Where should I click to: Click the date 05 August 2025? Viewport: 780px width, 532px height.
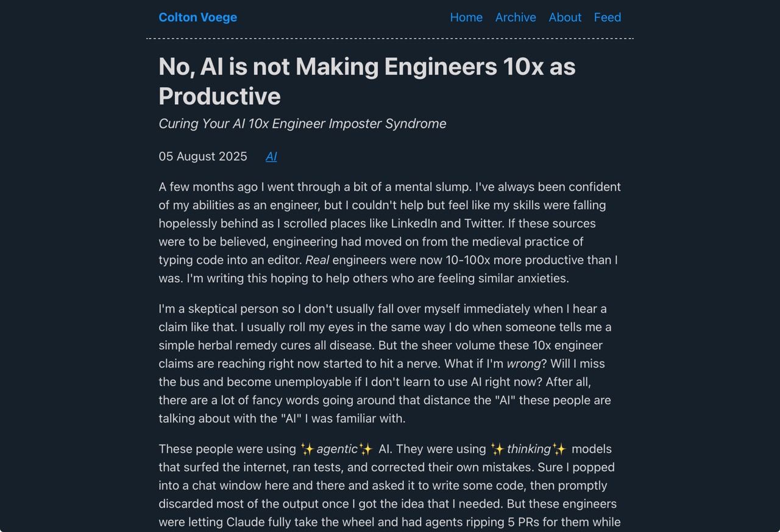tap(203, 157)
